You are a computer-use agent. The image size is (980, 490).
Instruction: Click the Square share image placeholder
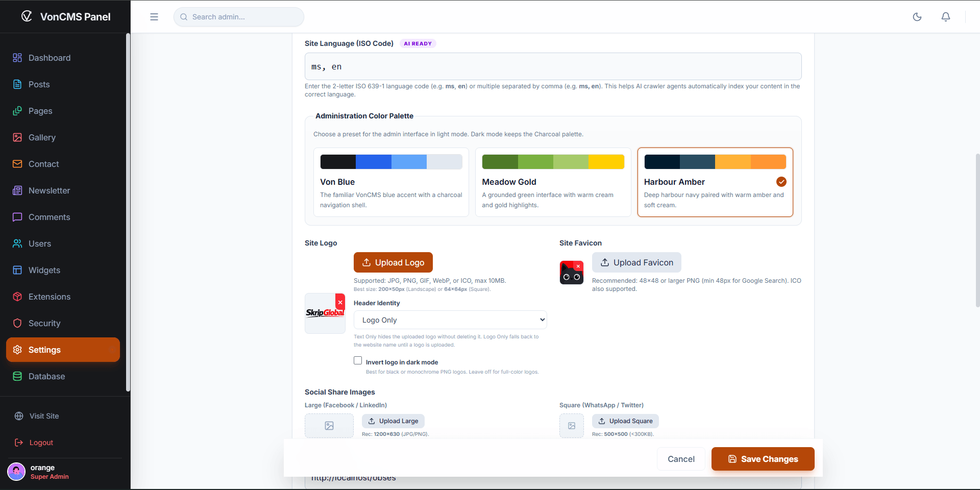pos(572,426)
